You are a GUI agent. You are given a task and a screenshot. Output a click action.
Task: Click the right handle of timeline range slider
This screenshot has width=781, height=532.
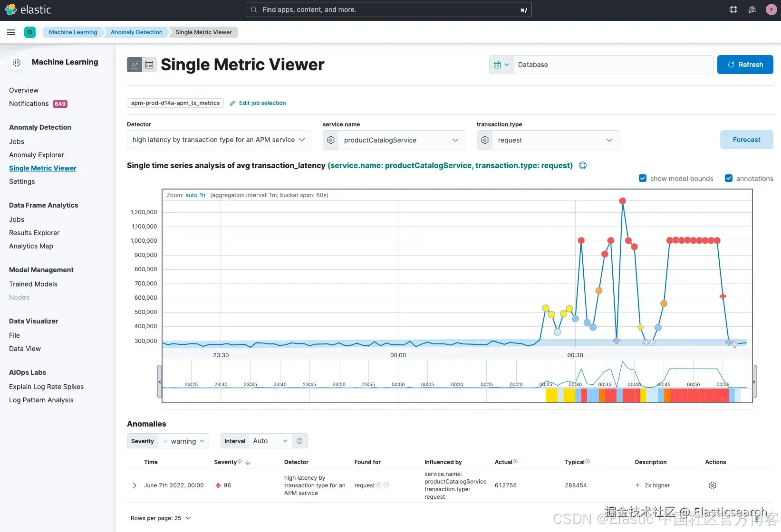pos(754,381)
